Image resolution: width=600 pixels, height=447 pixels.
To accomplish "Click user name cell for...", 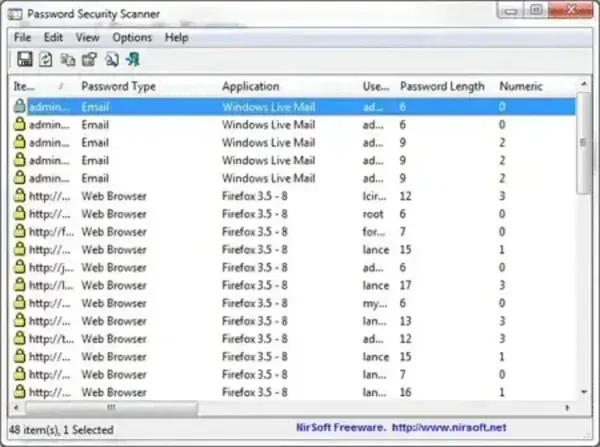I will click(374, 232).
